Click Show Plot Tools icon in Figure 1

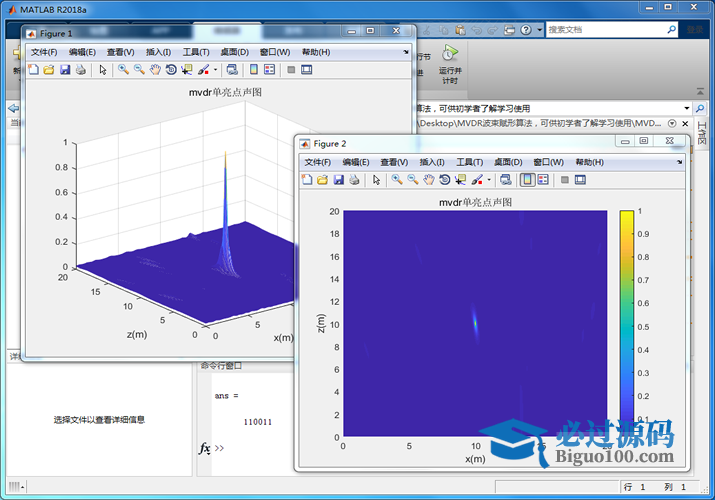pyautogui.click(x=306, y=70)
